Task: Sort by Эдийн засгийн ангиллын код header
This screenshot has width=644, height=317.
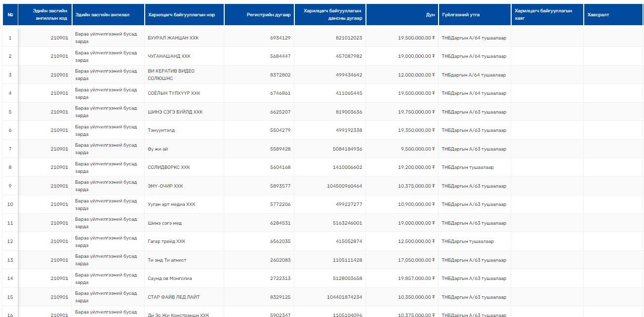Action: [x=50, y=15]
